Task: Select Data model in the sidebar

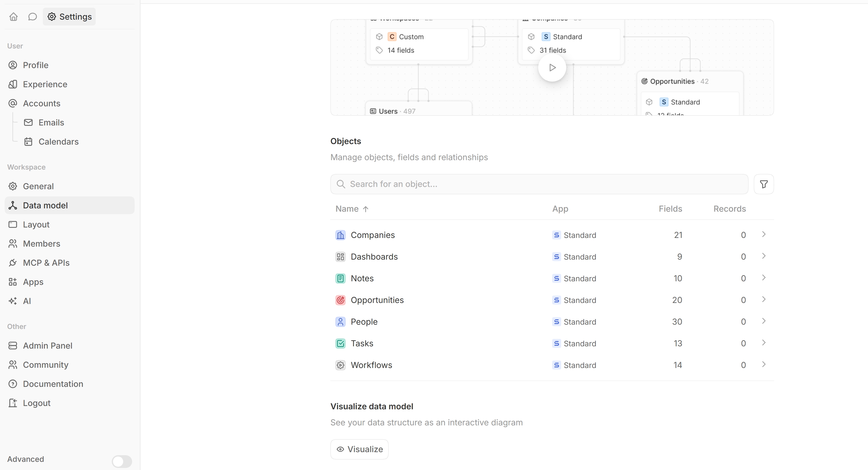Action: point(69,206)
